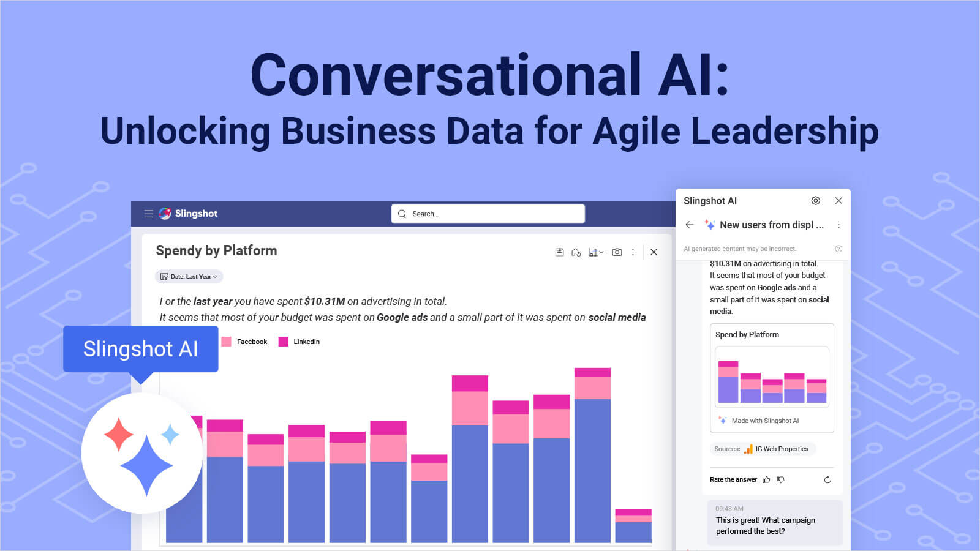
Task: Open the IG Web Properties source
Action: (763, 449)
